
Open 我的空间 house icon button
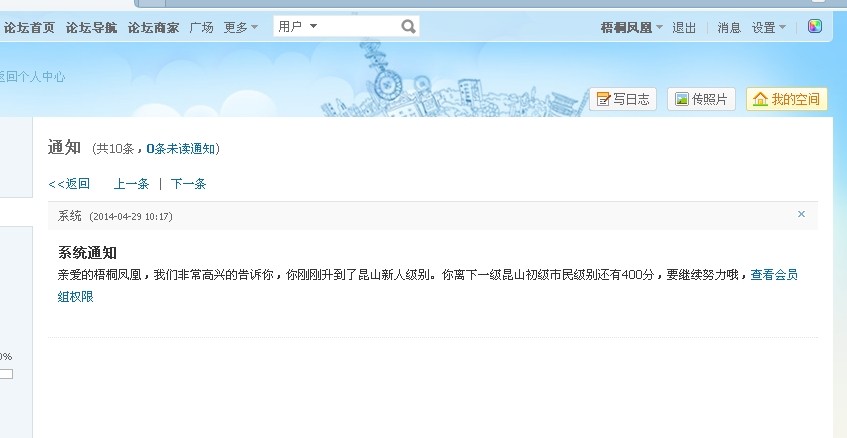coord(786,99)
